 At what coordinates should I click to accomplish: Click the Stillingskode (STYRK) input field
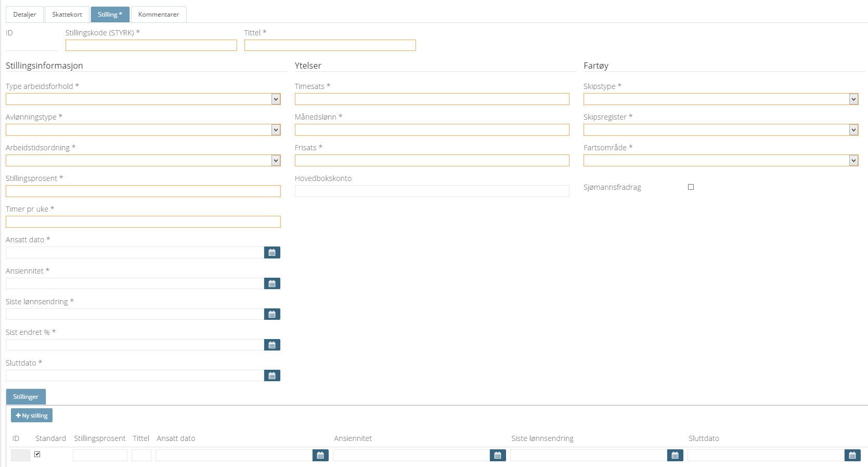151,45
